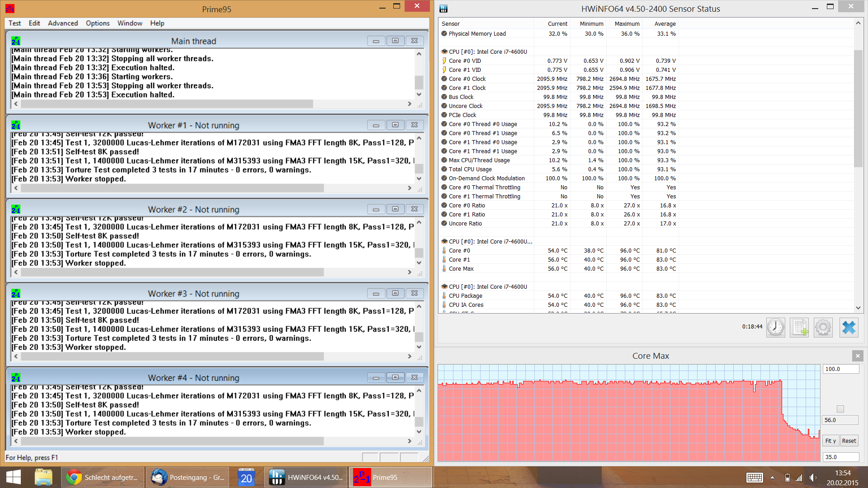Click the blue X close sensors icon
This screenshot has width=868, height=488.
[x=849, y=327]
